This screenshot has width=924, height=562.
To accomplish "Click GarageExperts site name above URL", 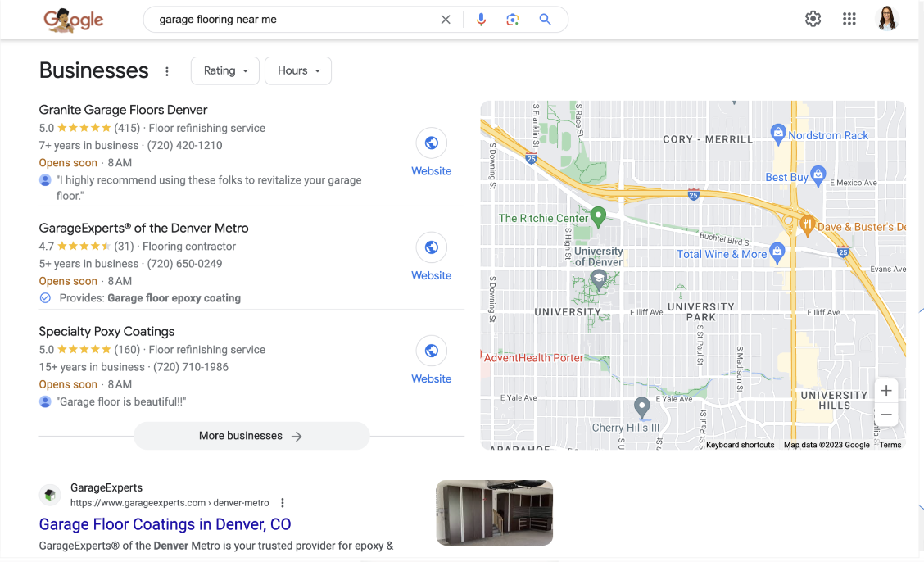I will 106,487.
